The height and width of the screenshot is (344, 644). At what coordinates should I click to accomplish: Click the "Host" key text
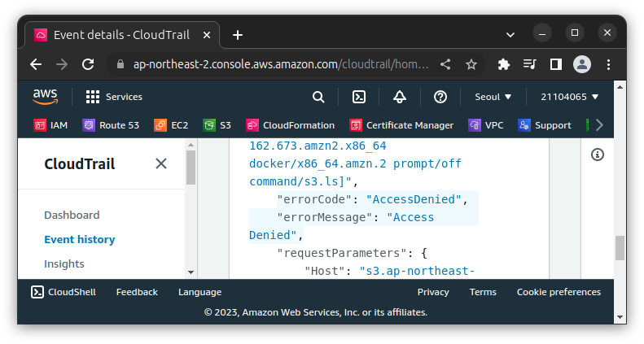pyautogui.click(x=324, y=271)
